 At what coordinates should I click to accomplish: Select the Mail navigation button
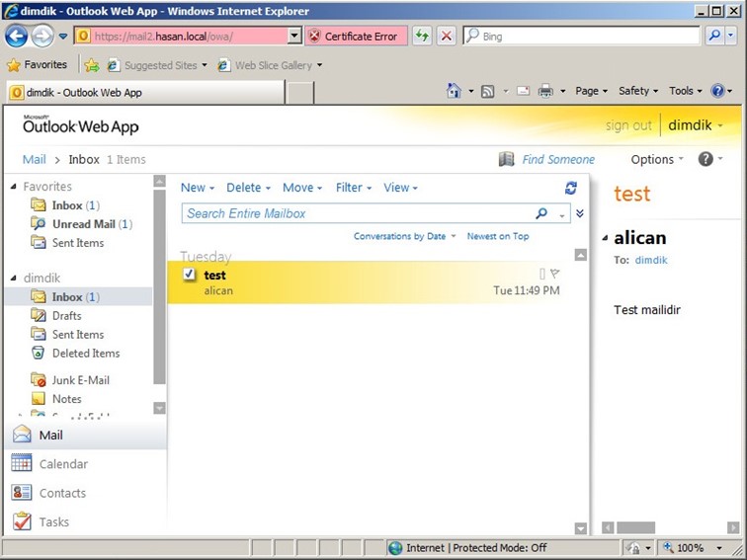tap(86, 435)
